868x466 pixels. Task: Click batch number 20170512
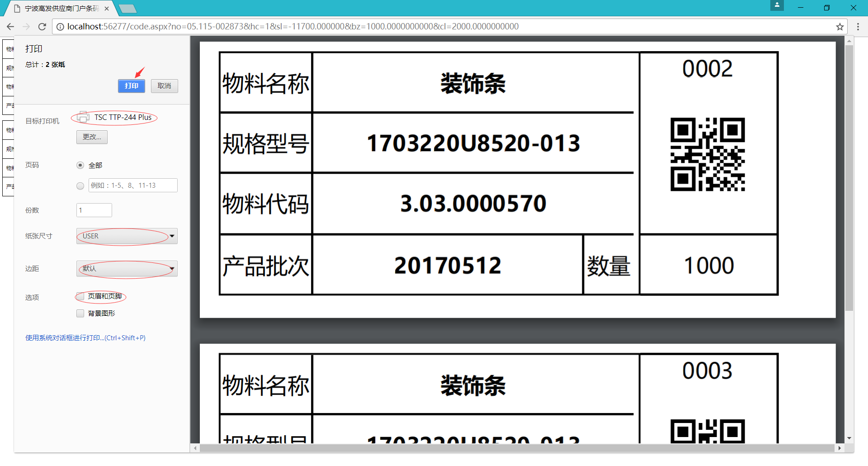click(448, 266)
